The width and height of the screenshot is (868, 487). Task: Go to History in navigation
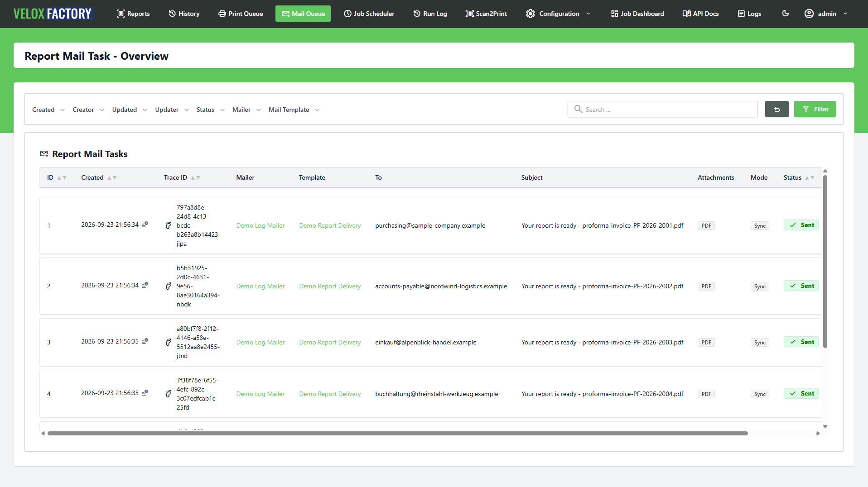point(184,14)
